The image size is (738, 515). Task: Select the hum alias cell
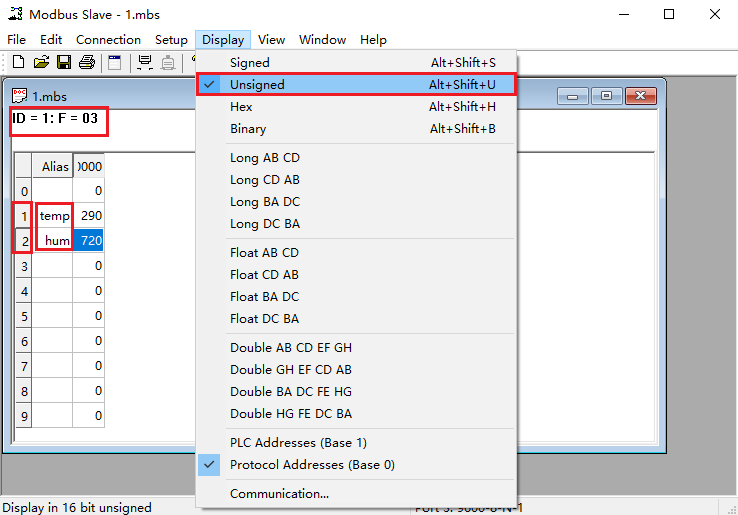pyautogui.click(x=54, y=241)
